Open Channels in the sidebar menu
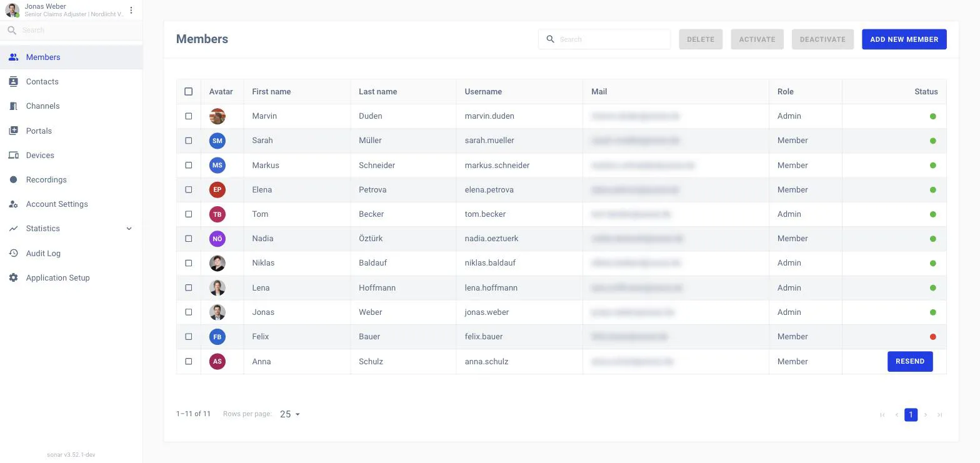 [x=71, y=106]
